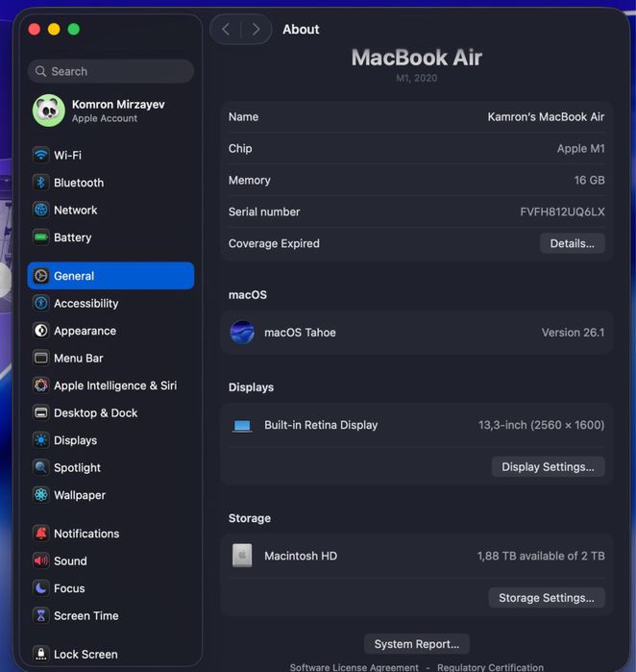This screenshot has height=672, width=636.
Task: Click the serial number FVFH812UQ6LX
Action: [562, 212]
